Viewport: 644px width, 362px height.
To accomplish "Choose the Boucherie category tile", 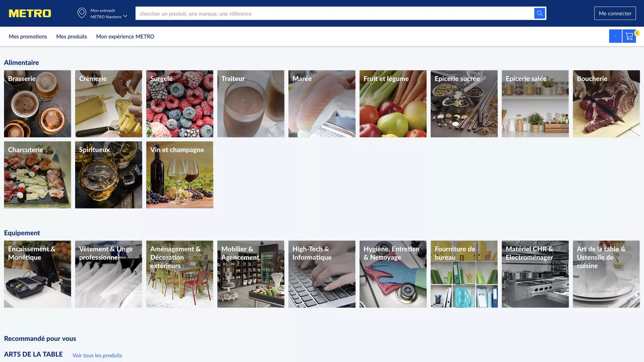I will pyautogui.click(x=606, y=104).
